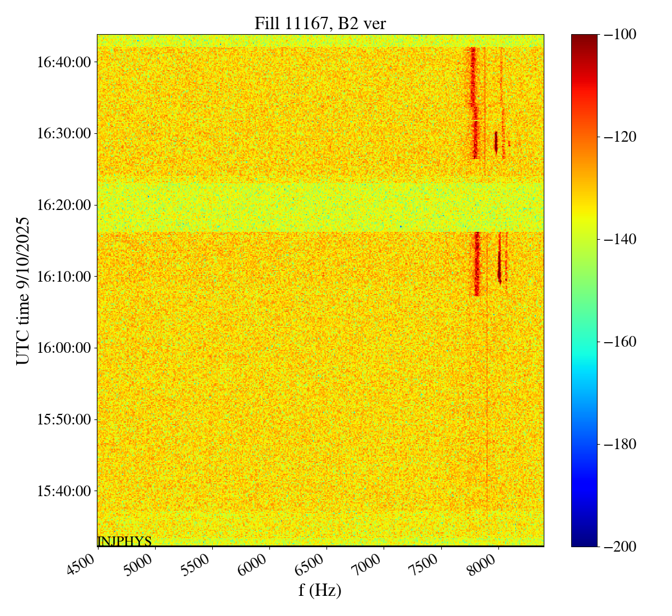Click the 15:50:00 time tick label
The width and height of the screenshot is (672, 616).
point(63,419)
